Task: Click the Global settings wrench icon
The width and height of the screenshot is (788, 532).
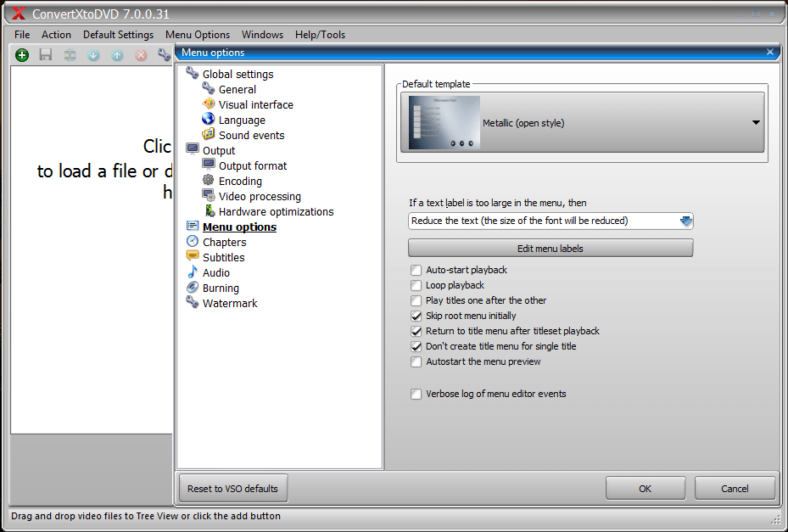Action: point(192,73)
